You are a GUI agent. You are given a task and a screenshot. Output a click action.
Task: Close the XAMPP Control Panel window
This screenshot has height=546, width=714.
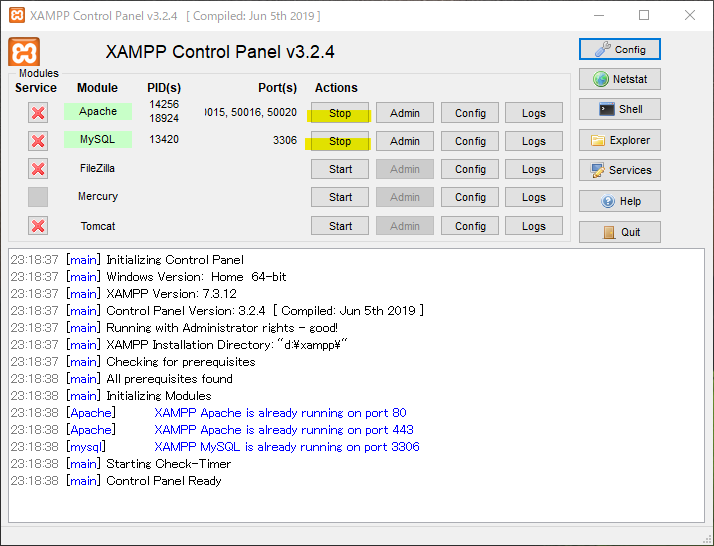click(x=689, y=15)
